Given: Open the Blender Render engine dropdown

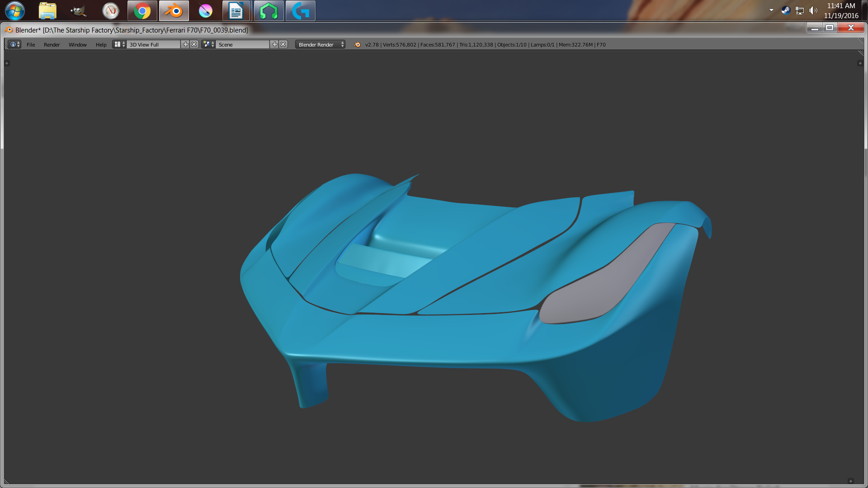Looking at the screenshot, I should (x=321, y=44).
